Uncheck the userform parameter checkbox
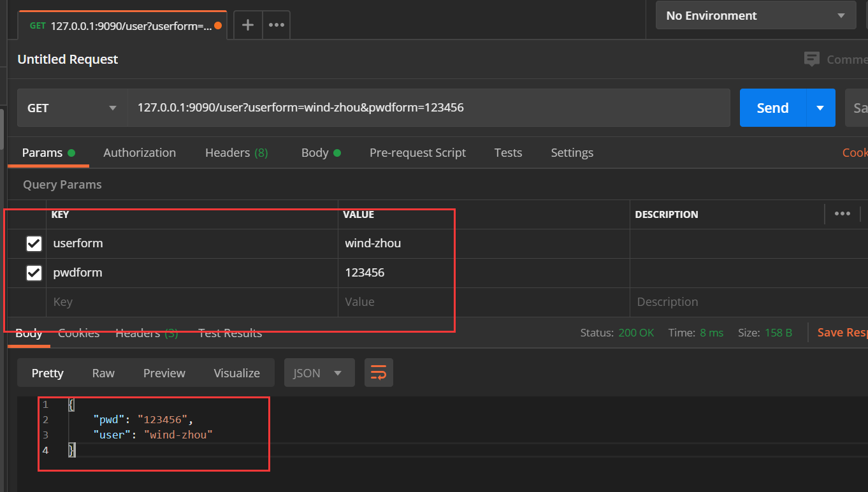 point(34,243)
